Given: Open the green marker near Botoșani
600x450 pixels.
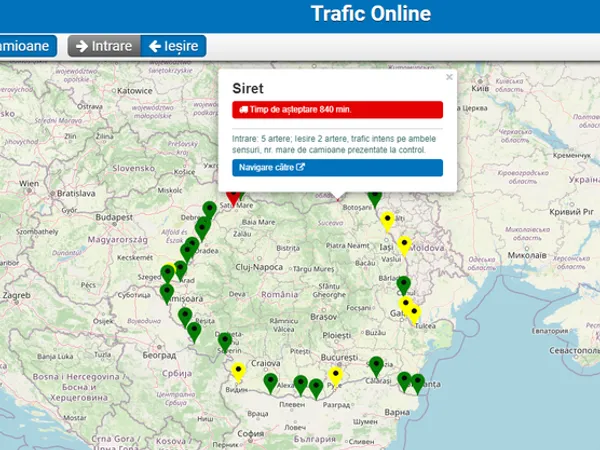Looking at the screenshot, I should pyautogui.click(x=375, y=195).
